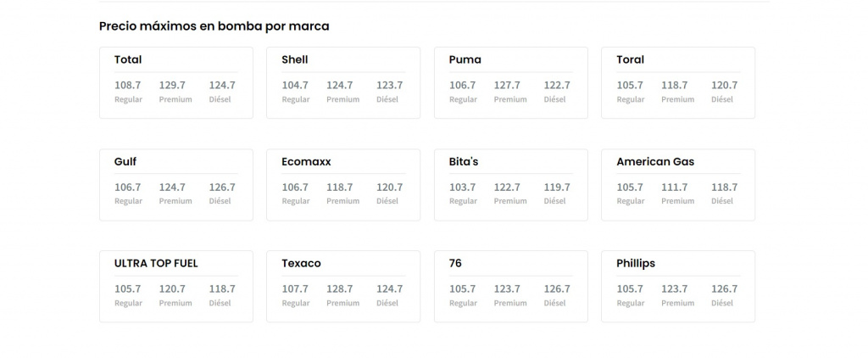
Task: Click the Ecomaxx brand name
Action: (x=307, y=161)
